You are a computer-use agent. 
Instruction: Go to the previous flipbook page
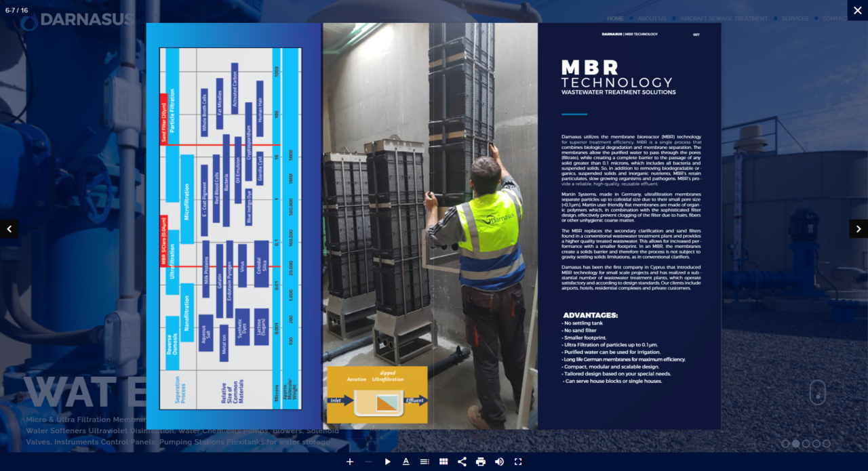click(9, 229)
